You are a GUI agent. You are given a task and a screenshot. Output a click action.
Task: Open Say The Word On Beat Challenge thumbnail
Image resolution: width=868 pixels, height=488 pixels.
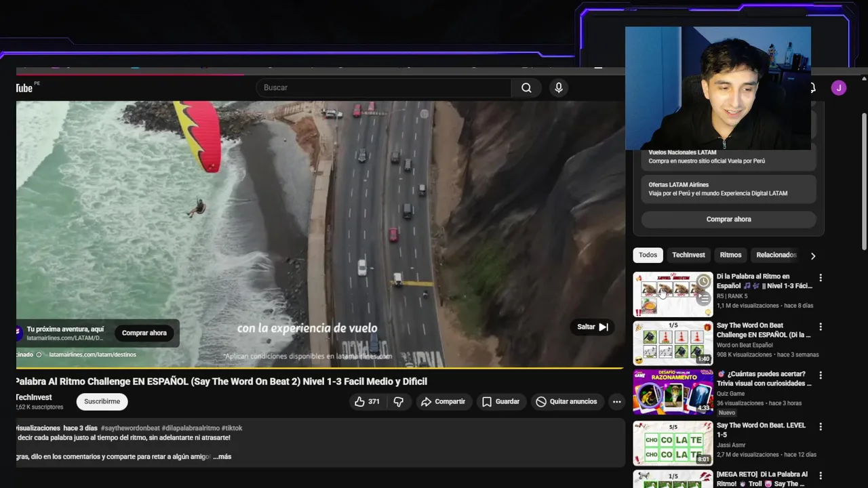point(673,343)
